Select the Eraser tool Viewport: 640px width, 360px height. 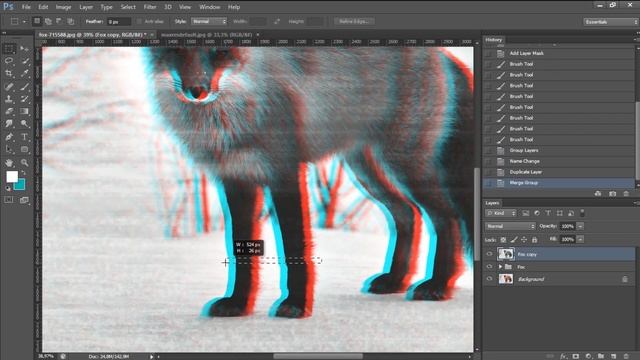(9, 111)
